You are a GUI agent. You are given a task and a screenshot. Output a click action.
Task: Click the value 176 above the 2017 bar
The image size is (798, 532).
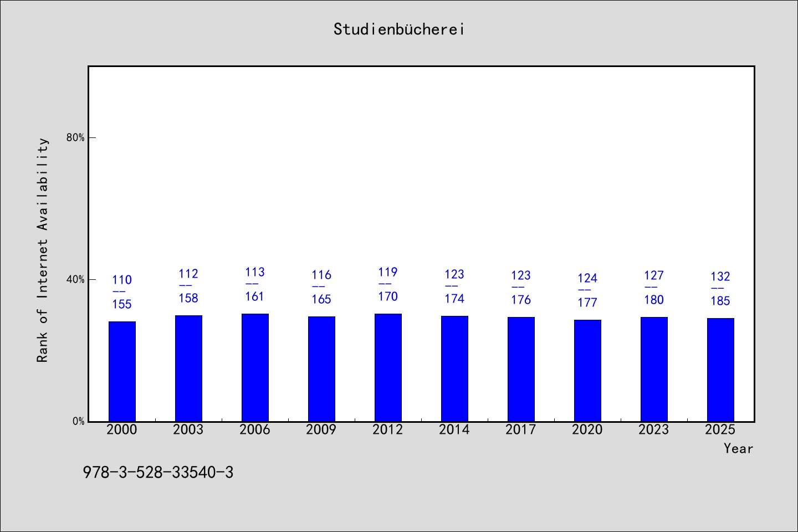[521, 300]
